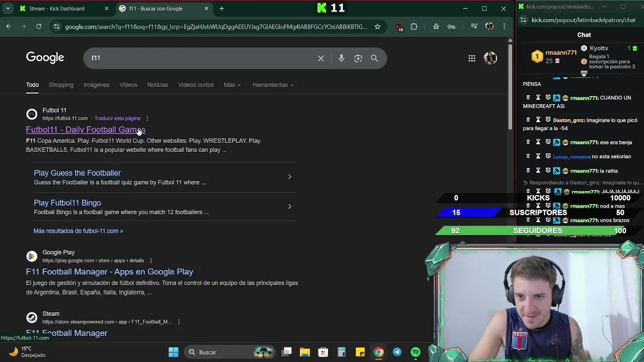Click the voice search microphone icon
This screenshot has width=644, height=362.
(x=341, y=58)
